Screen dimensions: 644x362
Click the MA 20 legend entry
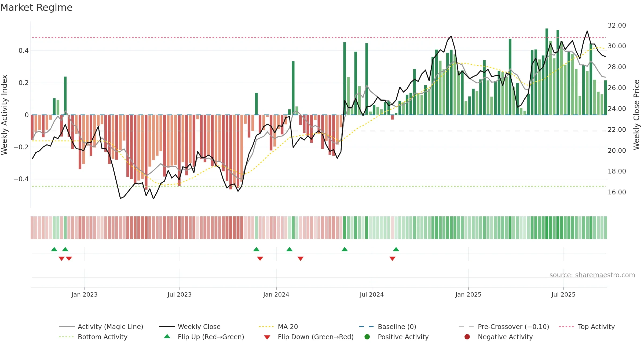pos(278,327)
